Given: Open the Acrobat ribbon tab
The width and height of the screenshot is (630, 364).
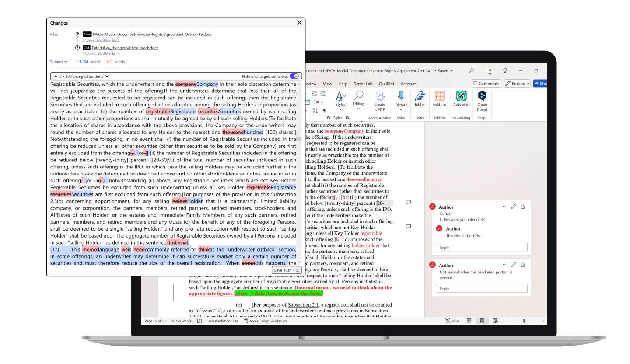Looking at the screenshot, I should 408,84.
